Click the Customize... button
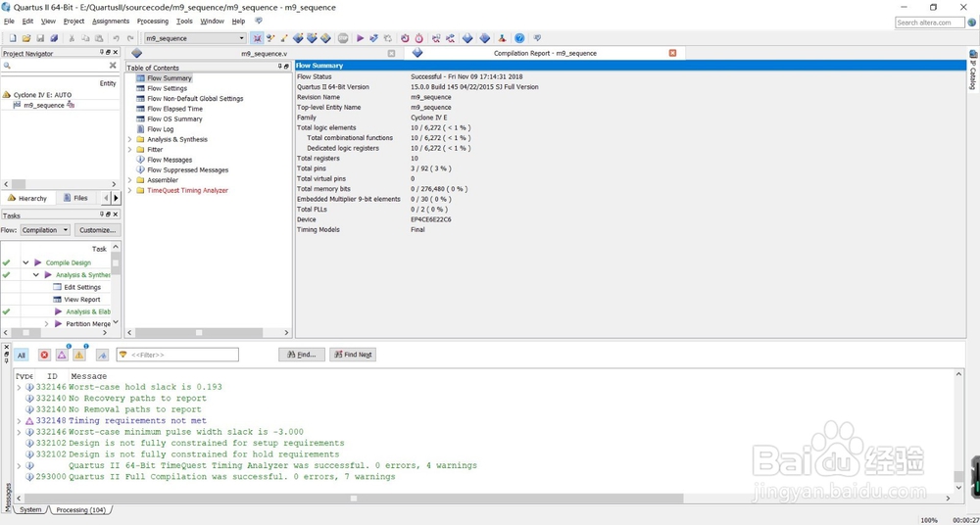 coord(97,230)
